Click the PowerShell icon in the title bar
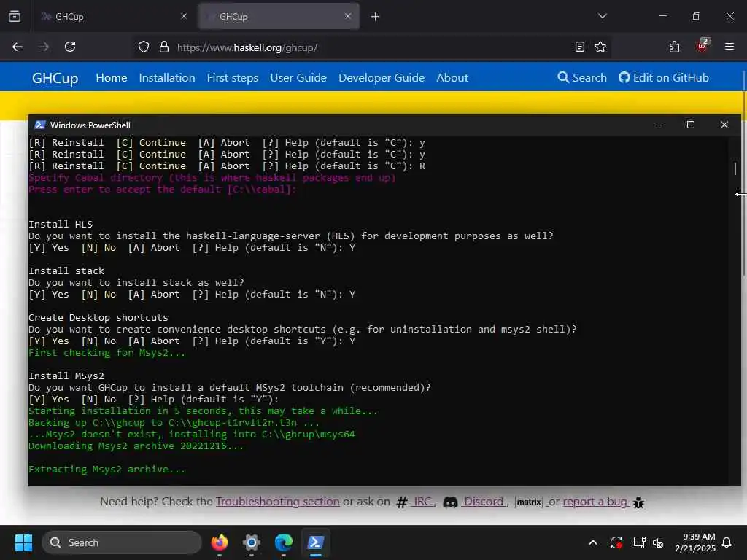The image size is (747, 560). [40, 125]
